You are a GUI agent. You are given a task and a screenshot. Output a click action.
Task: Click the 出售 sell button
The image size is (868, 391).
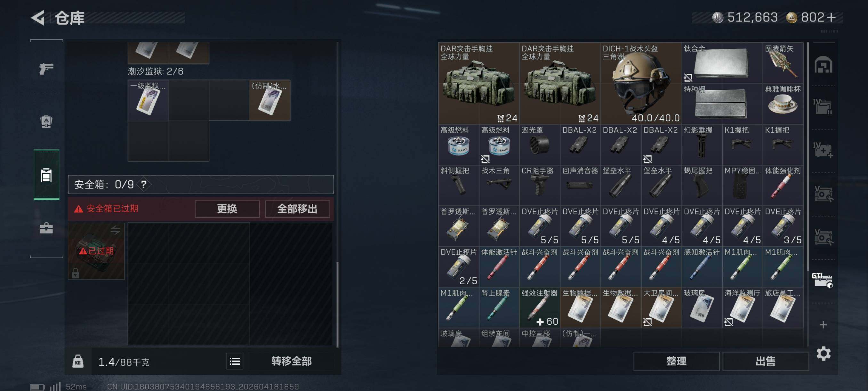765,361
